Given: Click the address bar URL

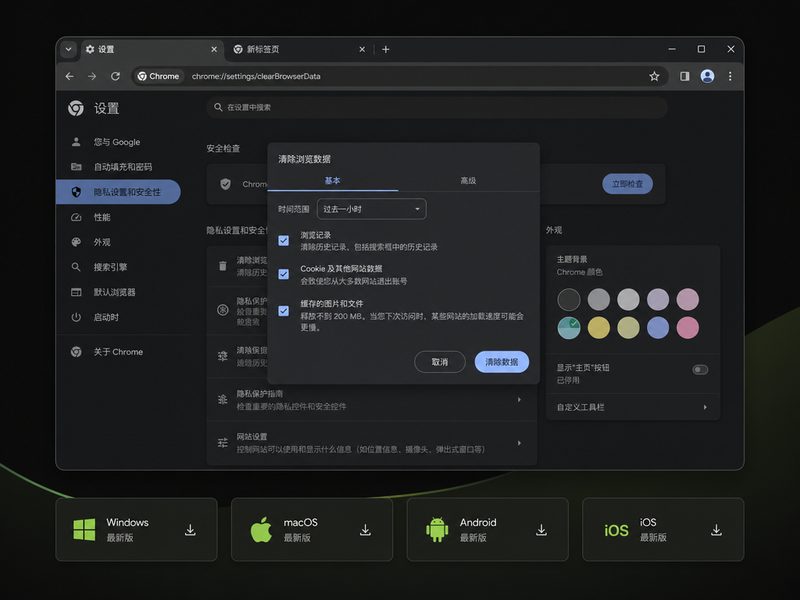Looking at the screenshot, I should tap(256, 76).
